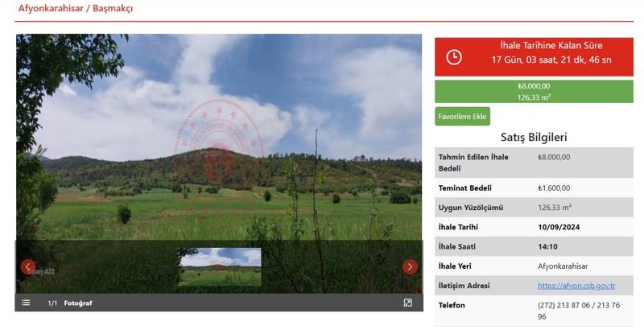Click the Afyonkarahisar / Başmakçı page heading
The image size is (644, 334).
click(76, 9)
